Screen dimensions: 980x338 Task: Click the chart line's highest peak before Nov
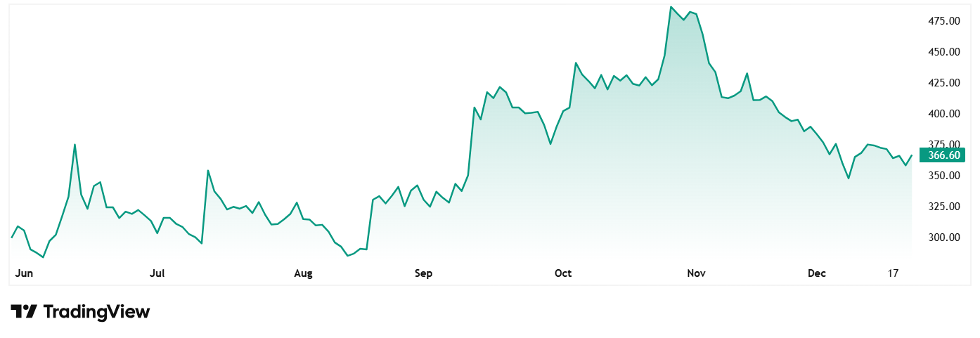coord(671,7)
